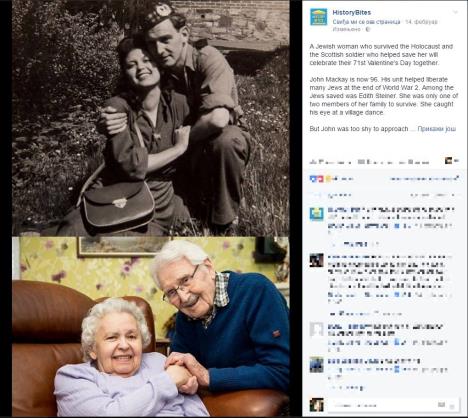468x418 pixels.
Task: Open the HistoryBites page logo
Action: pyautogui.click(x=318, y=17)
